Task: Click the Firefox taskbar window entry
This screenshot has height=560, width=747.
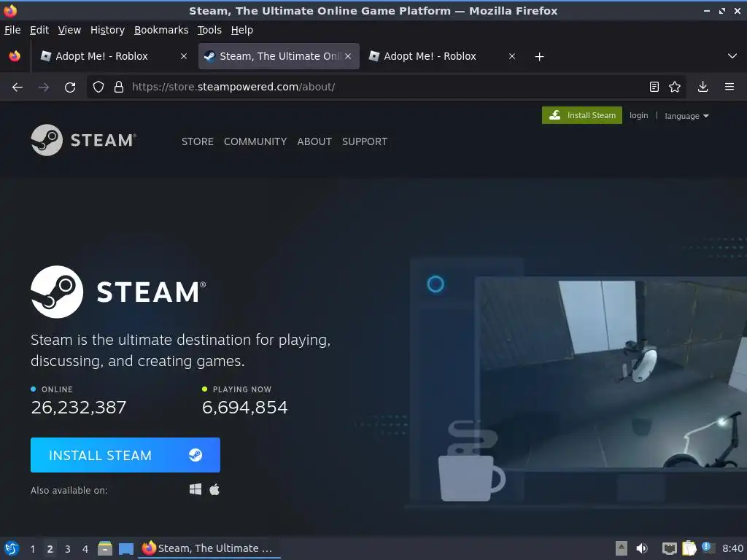Action: pos(209,548)
